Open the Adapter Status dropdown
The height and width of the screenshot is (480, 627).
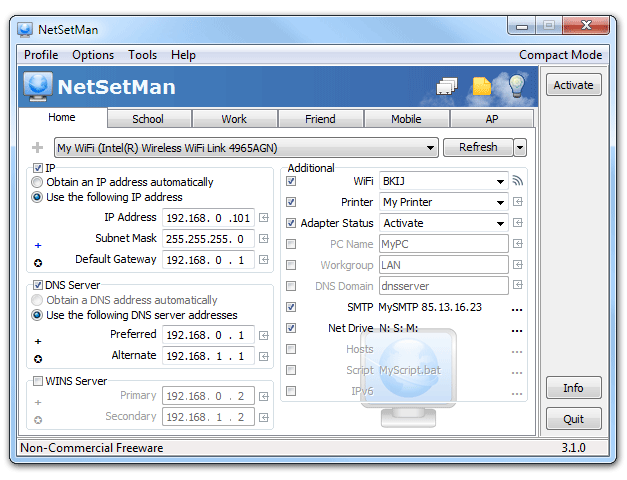click(499, 223)
